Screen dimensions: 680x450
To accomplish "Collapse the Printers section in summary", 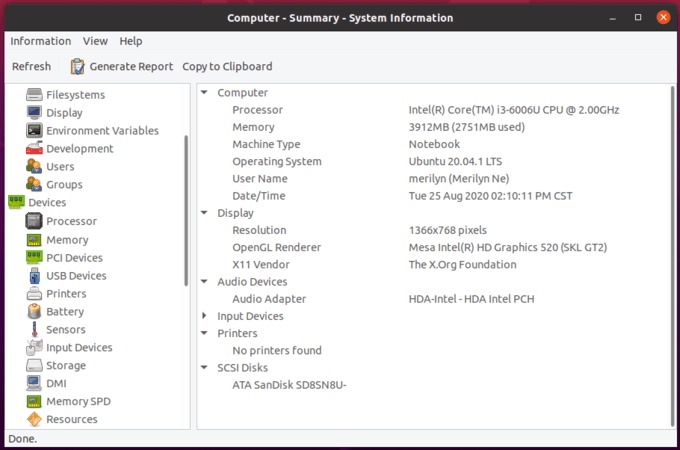I will coord(204,333).
